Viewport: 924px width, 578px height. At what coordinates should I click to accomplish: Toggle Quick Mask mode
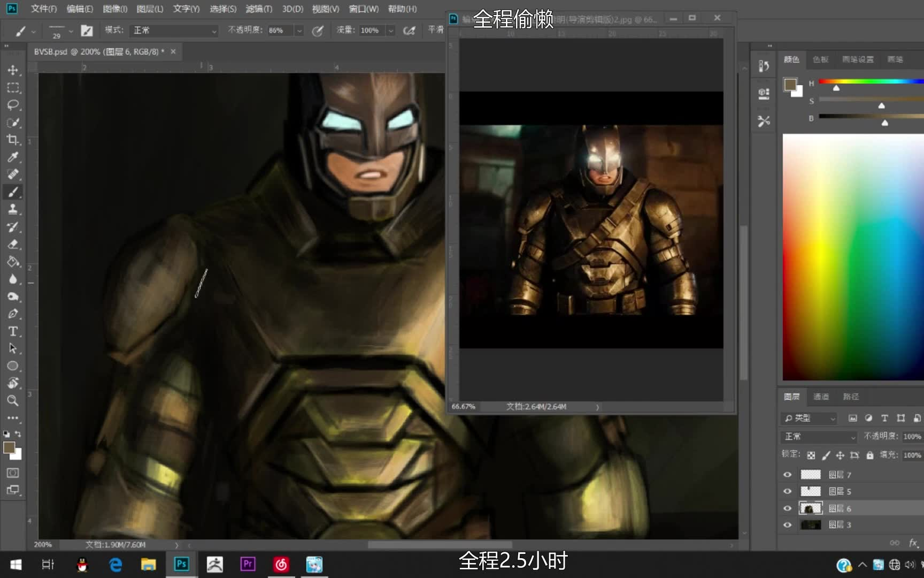point(13,473)
